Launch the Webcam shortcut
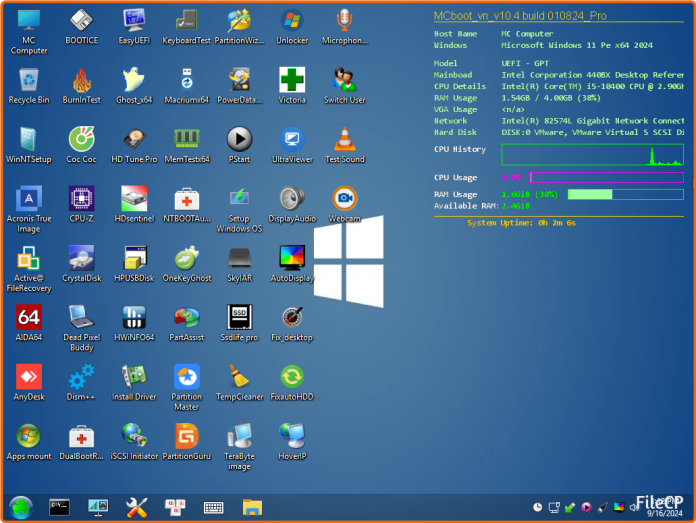The image size is (696, 523). pos(344,205)
